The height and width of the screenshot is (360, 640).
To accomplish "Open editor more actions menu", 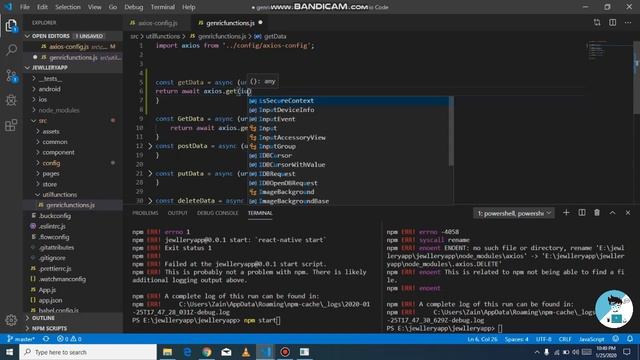I will 628,23.
